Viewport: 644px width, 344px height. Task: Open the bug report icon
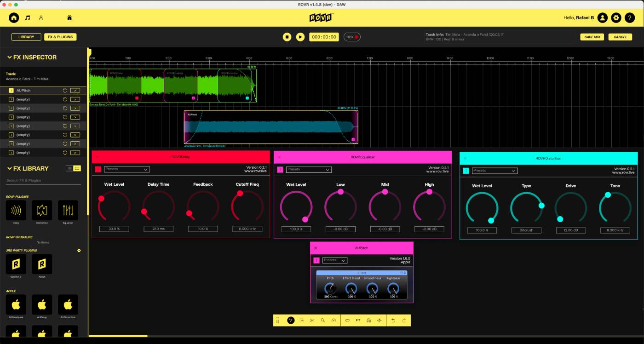pos(70,18)
